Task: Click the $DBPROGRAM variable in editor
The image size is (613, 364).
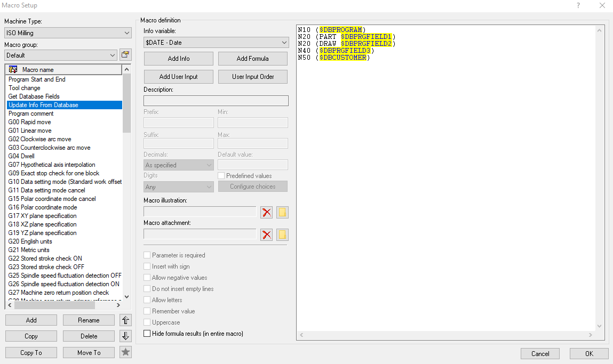Action: point(341,30)
